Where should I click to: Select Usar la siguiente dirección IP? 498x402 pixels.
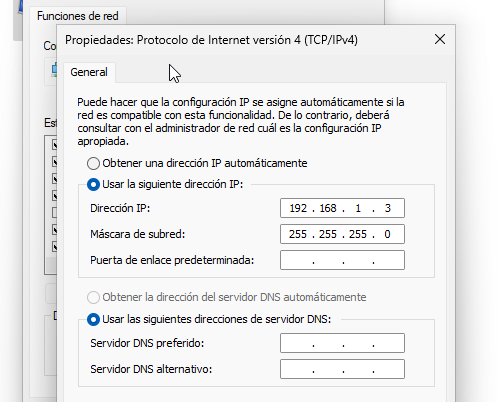pos(93,184)
